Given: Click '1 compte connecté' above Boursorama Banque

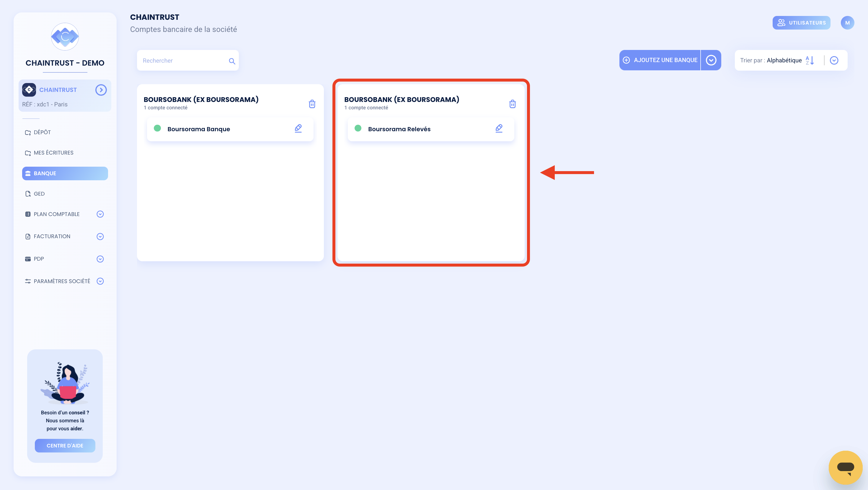Looking at the screenshot, I should 165,108.
